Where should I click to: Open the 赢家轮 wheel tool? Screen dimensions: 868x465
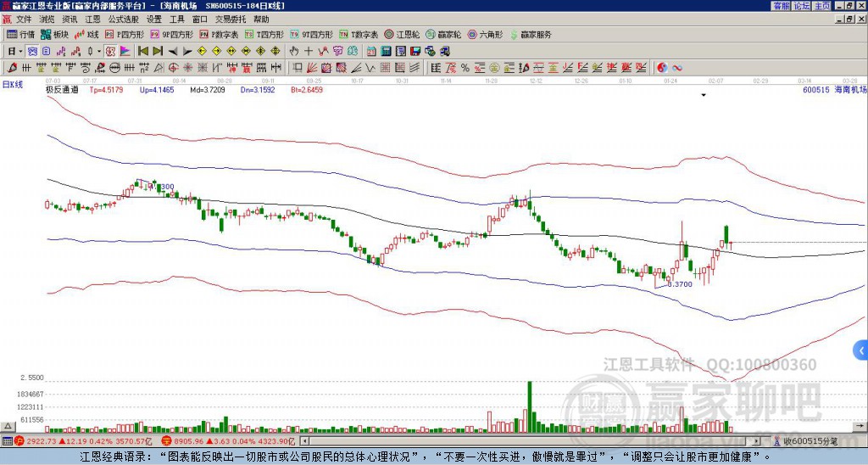pyautogui.click(x=443, y=34)
